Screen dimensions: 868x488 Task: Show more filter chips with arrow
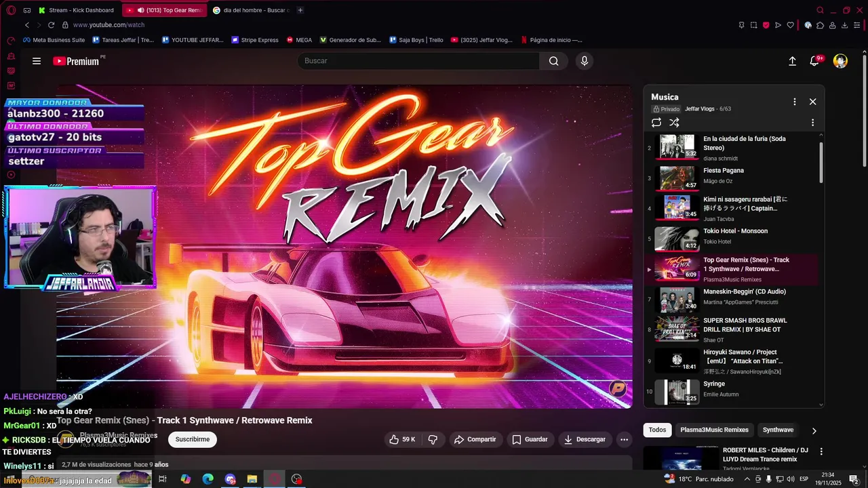pos(814,430)
